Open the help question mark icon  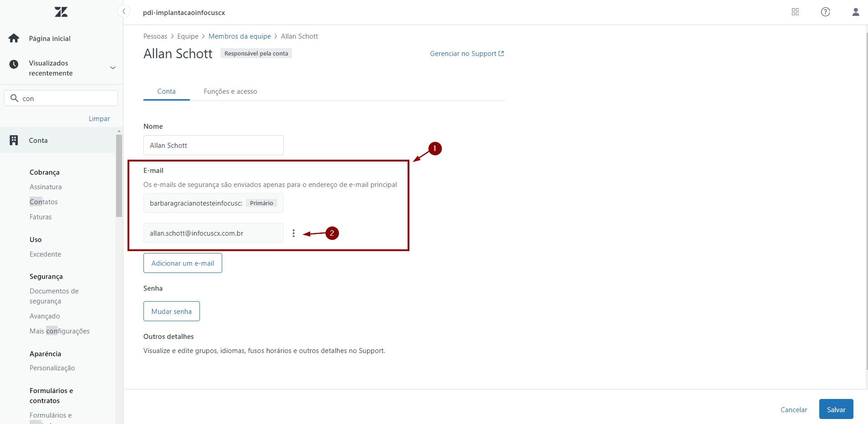coord(825,12)
